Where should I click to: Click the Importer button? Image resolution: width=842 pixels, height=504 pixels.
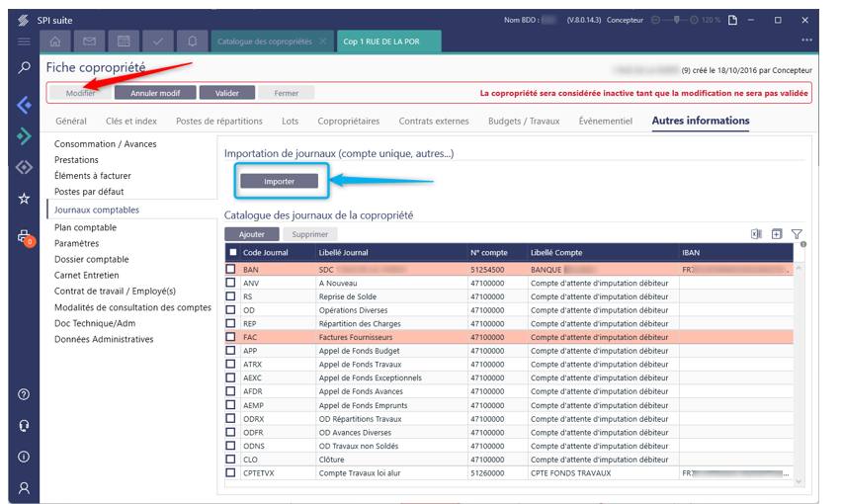(280, 181)
